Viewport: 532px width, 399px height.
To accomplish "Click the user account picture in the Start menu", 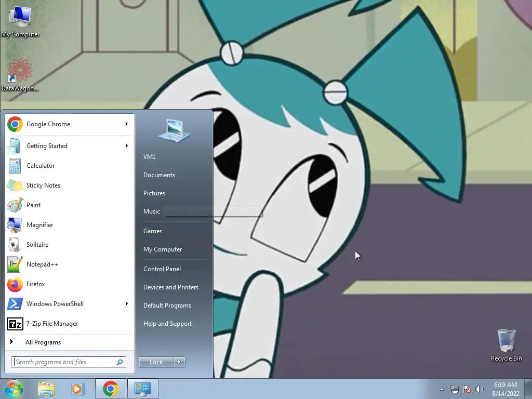I will 175,130.
